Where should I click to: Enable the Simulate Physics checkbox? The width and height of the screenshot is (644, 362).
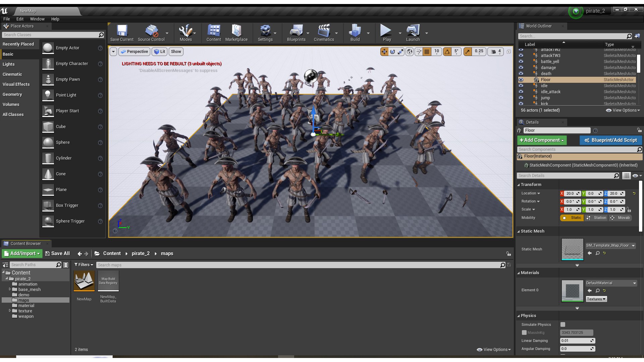563,324
